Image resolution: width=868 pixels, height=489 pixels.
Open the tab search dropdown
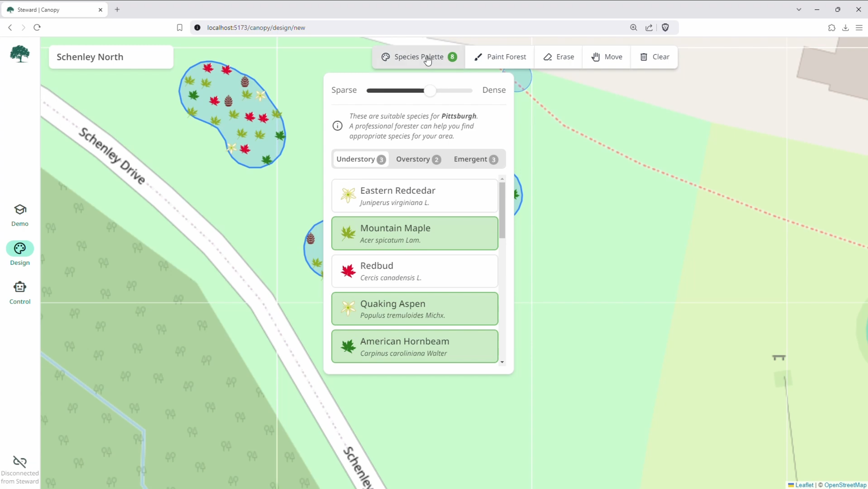(799, 9)
